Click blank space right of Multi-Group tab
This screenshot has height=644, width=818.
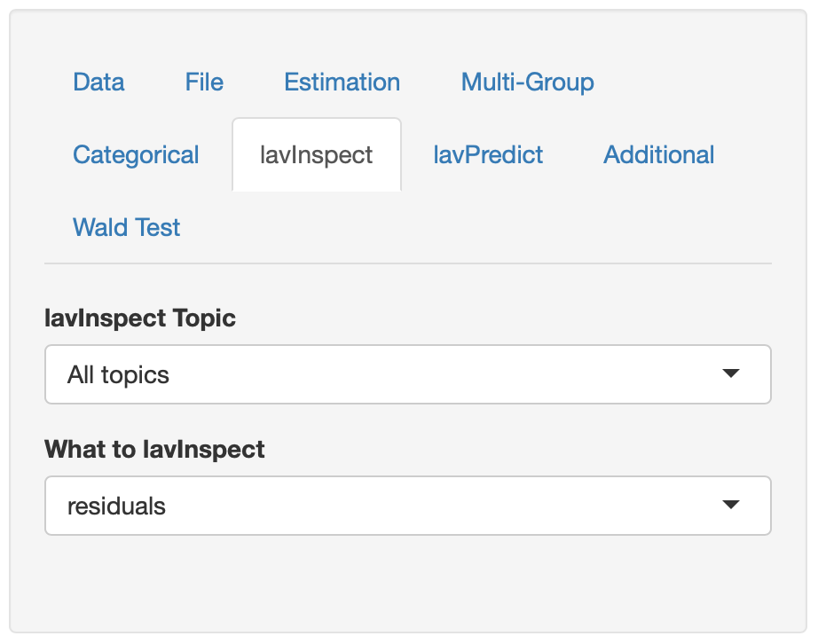[x=692, y=82]
